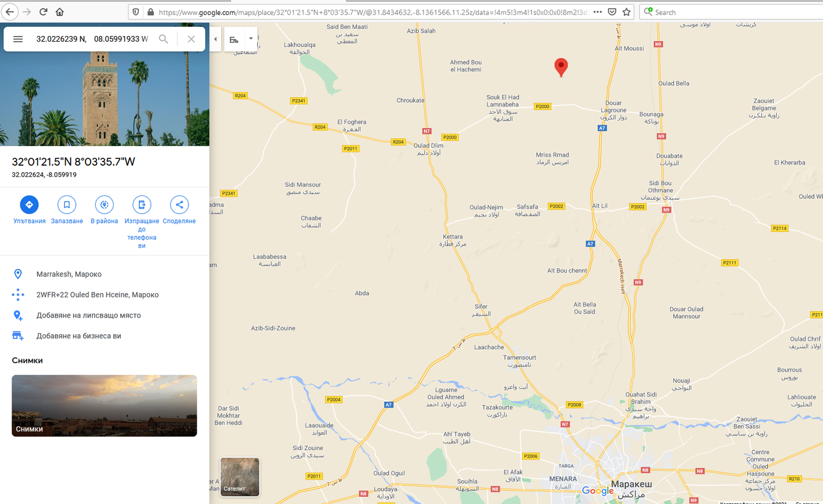Image resolution: width=823 pixels, height=504 pixels.
Task: Copy plus code 2WFR+22 row
Action: click(x=105, y=294)
